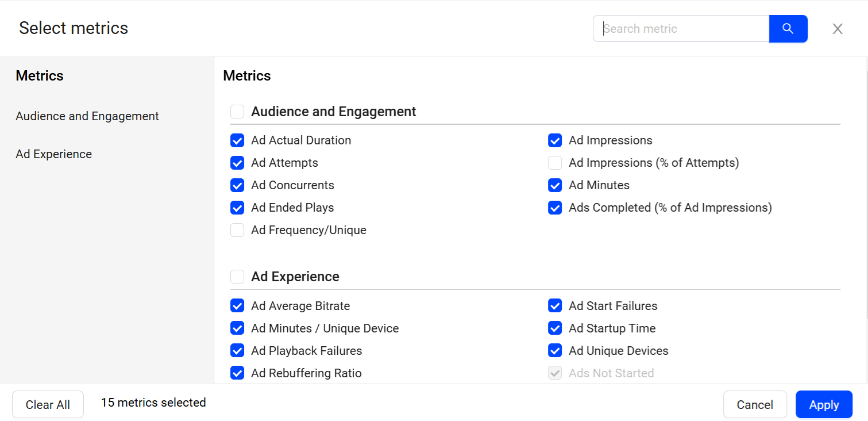Click the magnifier search button
This screenshot has height=421, width=868.
tap(788, 29)
